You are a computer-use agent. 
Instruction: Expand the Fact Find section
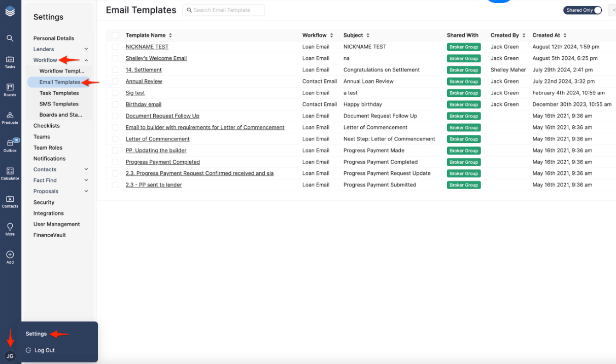[x=86, y=180]
